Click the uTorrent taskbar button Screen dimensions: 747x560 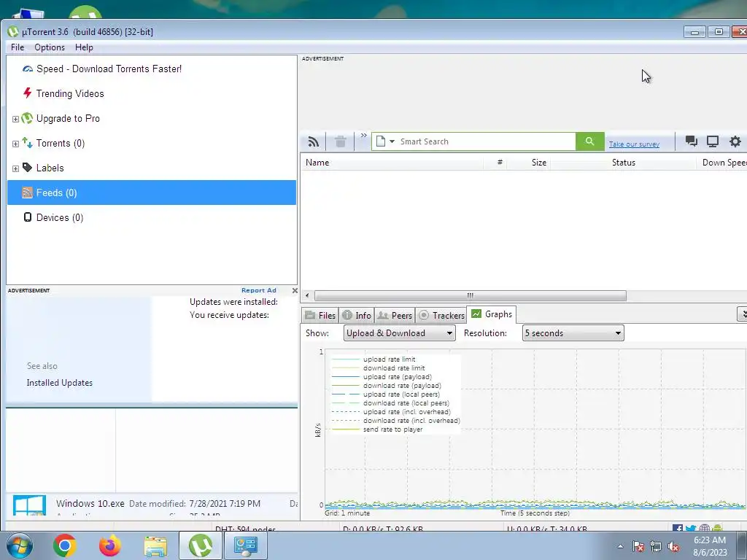point(201,545)
